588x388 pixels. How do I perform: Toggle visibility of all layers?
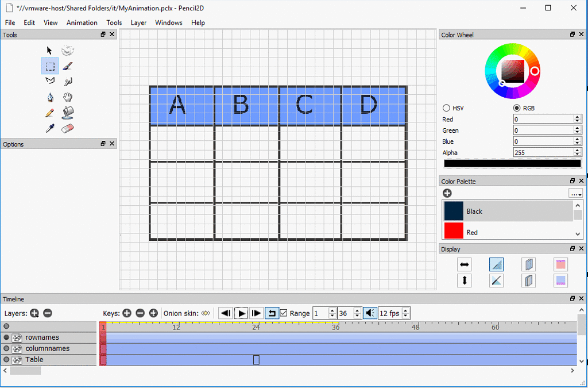pos(6,326)
